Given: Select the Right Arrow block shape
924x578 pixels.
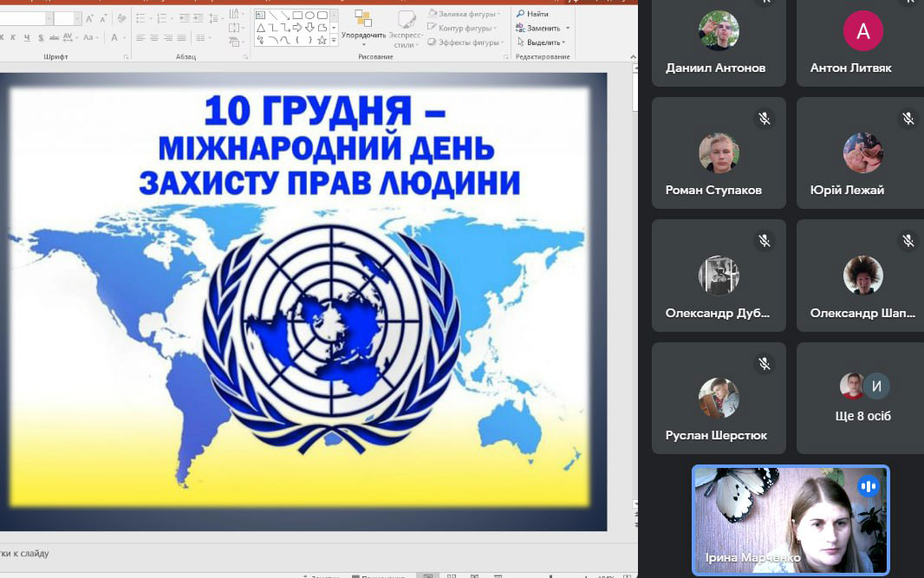Looking at the screenshot, I should (297, 28).
